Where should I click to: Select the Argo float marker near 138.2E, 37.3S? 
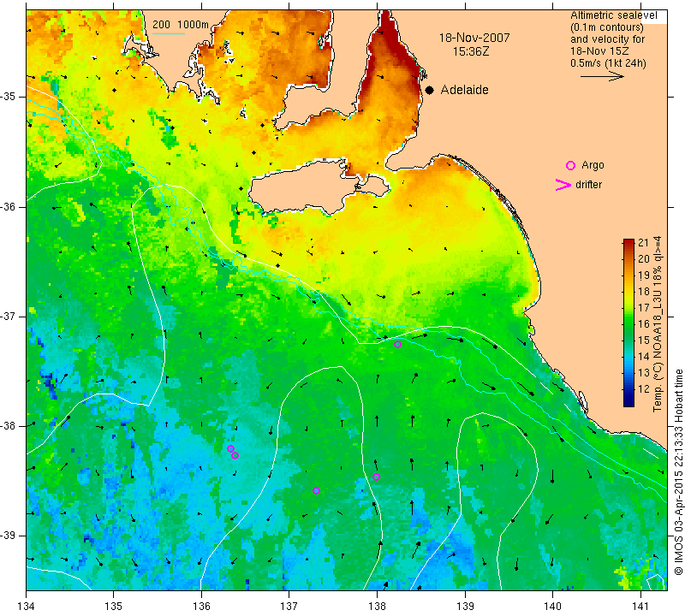[x=397, y=345]
